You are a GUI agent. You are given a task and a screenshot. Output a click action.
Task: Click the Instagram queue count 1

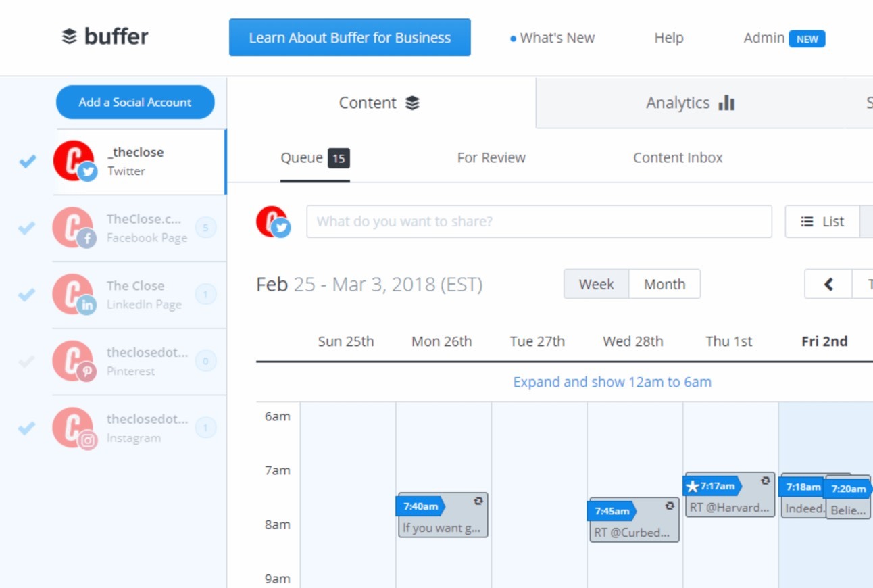coord(206,428)
